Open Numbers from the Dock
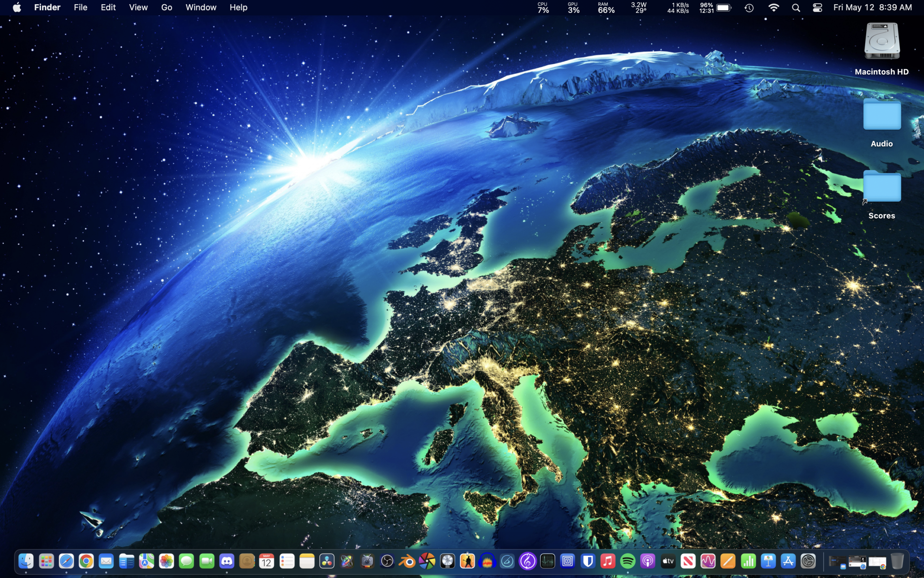Screen dimensions: 924x578 [x=748, y=561]
